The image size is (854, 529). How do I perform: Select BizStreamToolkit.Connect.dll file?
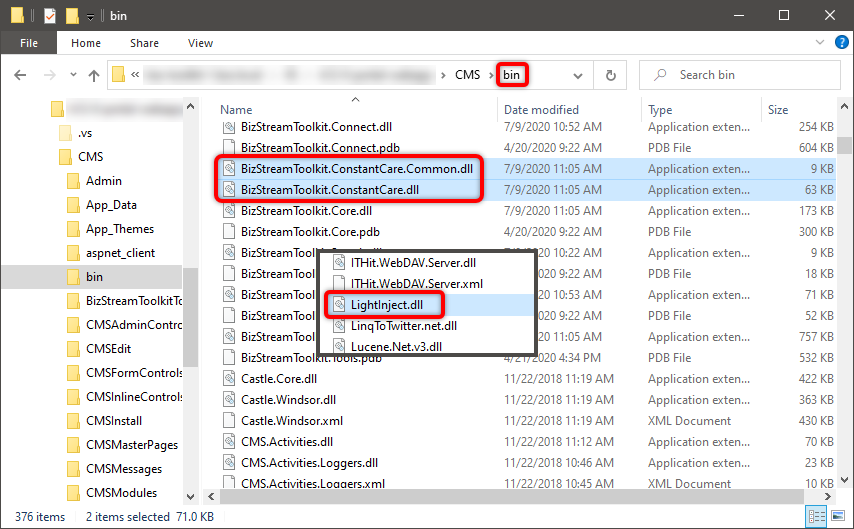[x=316, y=127]
